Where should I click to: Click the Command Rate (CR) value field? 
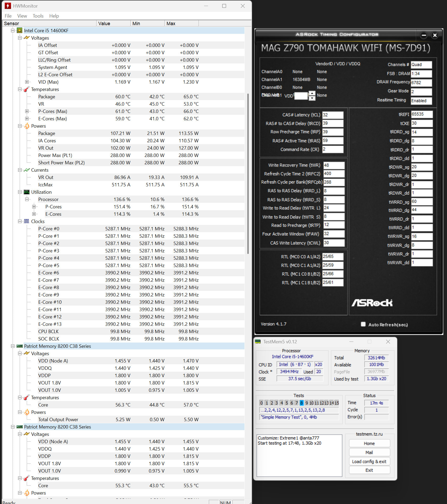[x=333, y=149]
